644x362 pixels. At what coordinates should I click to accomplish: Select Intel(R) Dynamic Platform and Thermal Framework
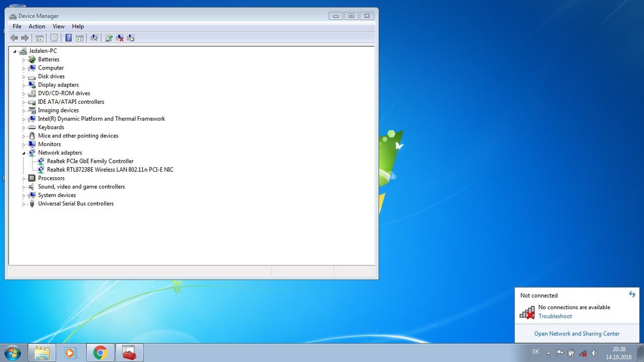pyautogui.click(x=102, y=119)
